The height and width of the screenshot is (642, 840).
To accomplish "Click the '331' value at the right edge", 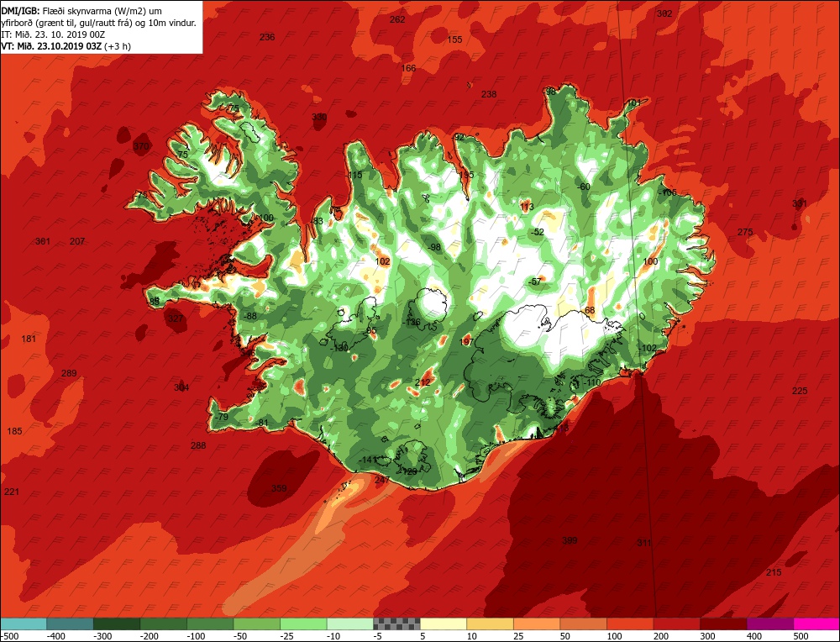I will pos(800,203).
